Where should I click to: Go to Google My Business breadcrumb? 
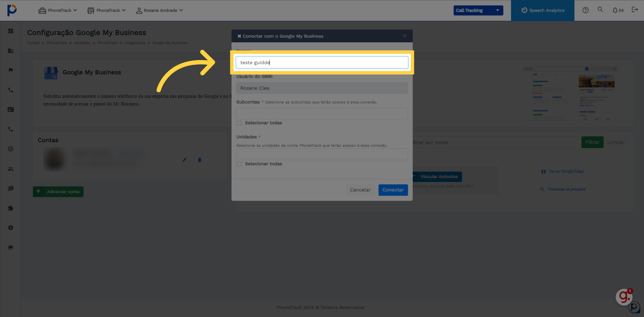coord(170,43)
